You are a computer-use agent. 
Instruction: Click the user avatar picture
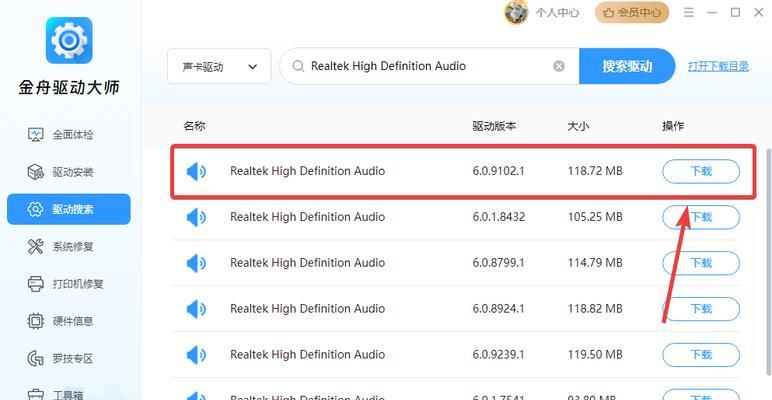[516, 12]
